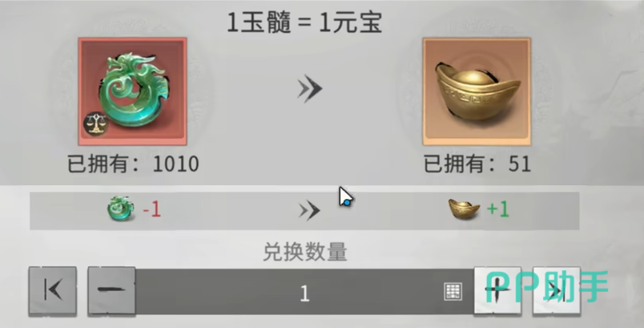Click the red -1 jade deduction
The image size is (644, 328).
151,209
